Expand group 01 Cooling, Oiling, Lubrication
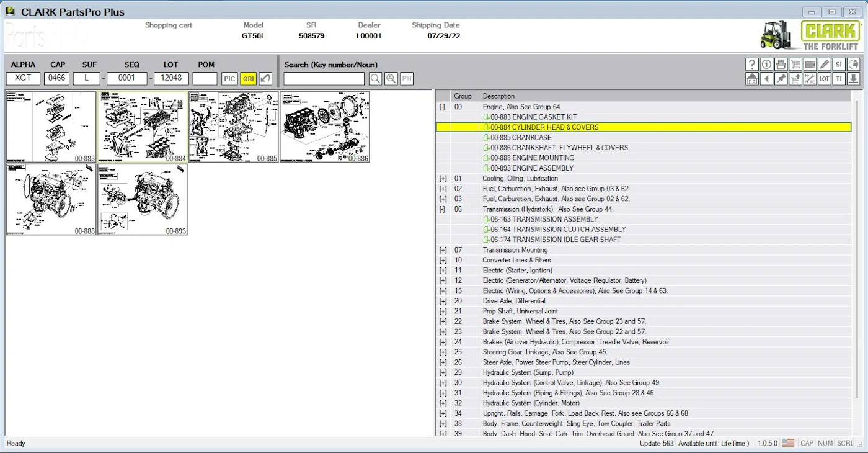Screen dimensions: 868x453 tap(443, 178)
